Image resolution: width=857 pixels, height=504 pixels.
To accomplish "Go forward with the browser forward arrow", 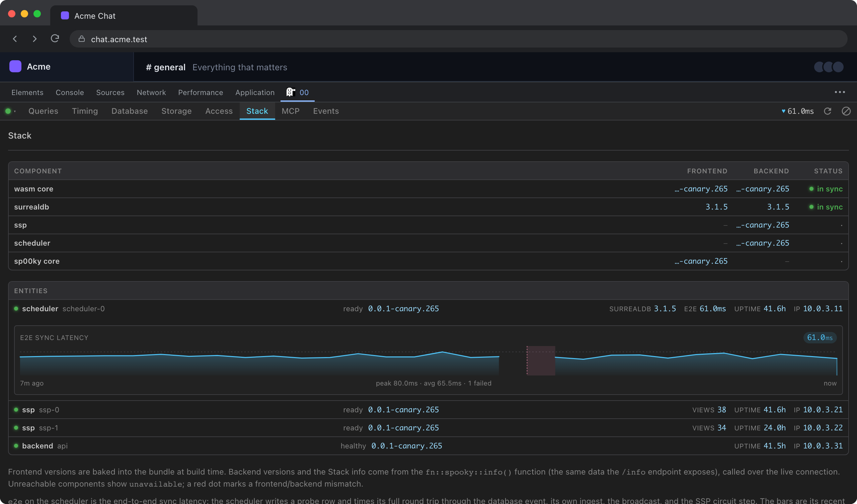I will pos(34,39).
